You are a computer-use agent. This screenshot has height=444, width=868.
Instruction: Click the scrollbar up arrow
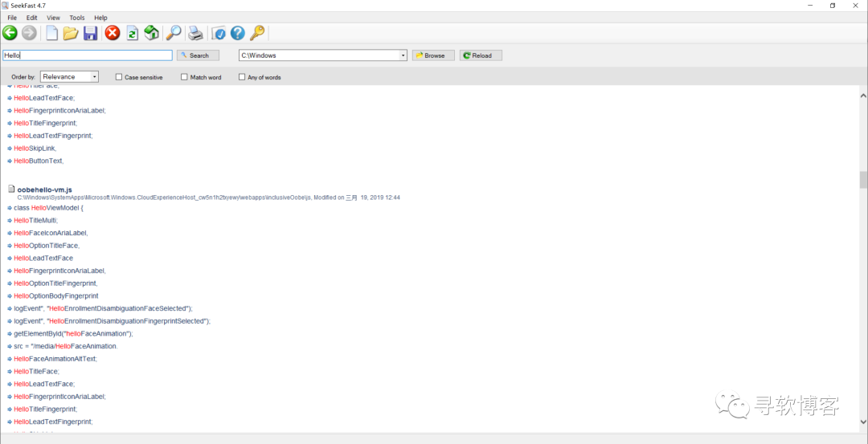pyautogui.click(x=863, y=95)
